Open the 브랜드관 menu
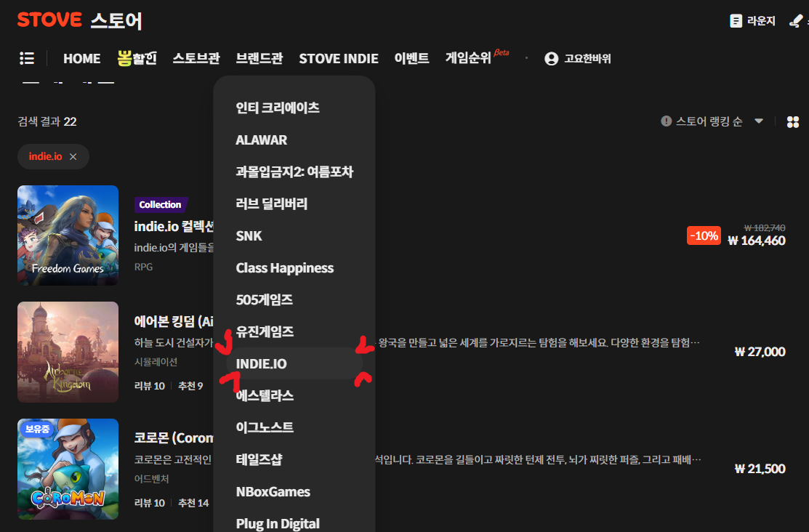809x532 pixels. tap(259, 58)
